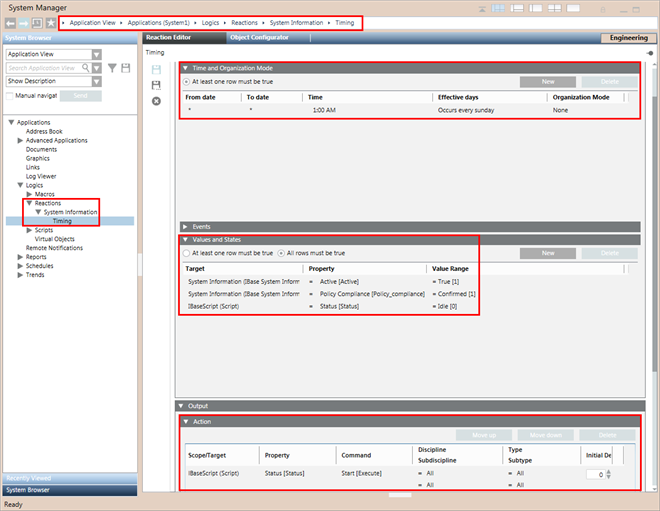Click the delete X icon in editor
The image size is (660, 511).
[155, 102]
